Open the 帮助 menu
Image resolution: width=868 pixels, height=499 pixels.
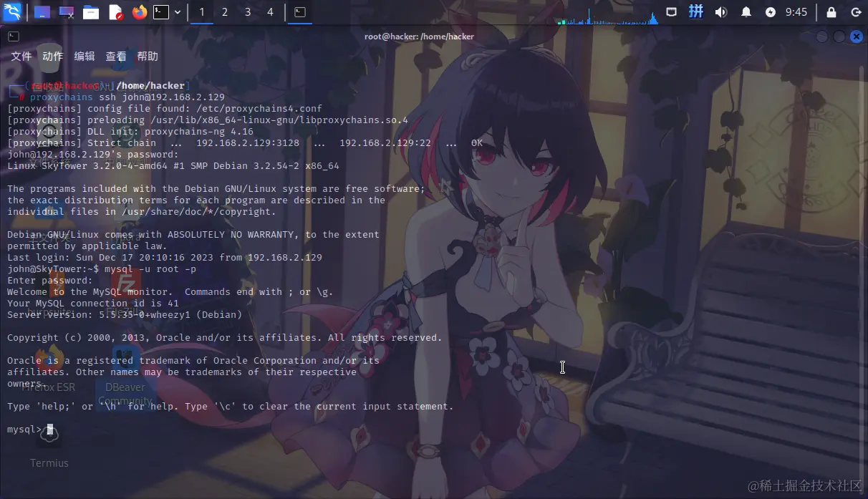[148, 57]
